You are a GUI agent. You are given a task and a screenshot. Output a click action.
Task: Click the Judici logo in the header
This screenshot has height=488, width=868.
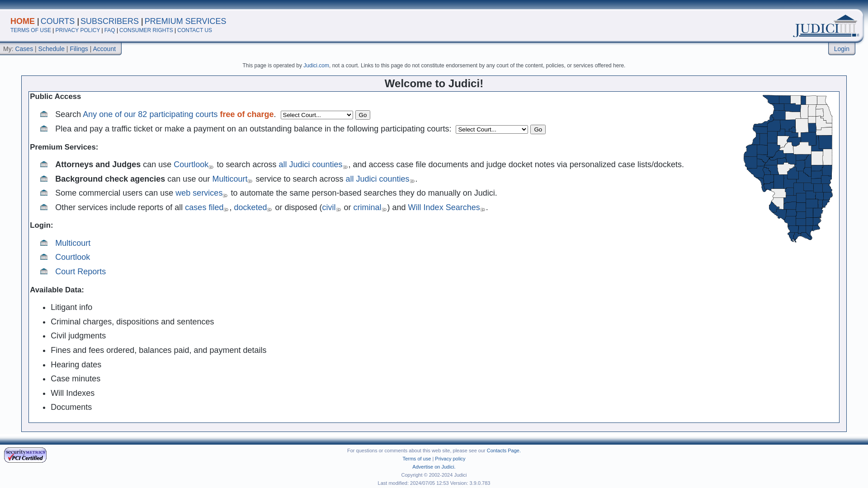tap(826, 26)
